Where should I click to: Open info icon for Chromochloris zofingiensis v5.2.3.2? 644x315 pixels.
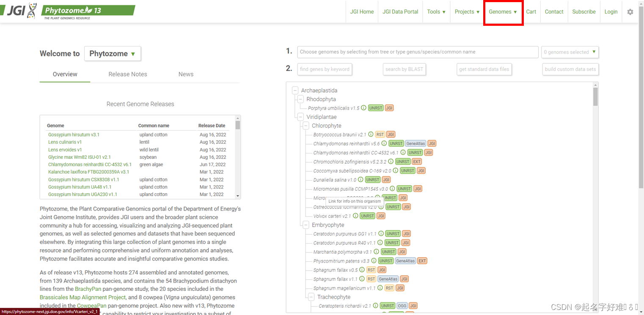click(x=391, y=162)
